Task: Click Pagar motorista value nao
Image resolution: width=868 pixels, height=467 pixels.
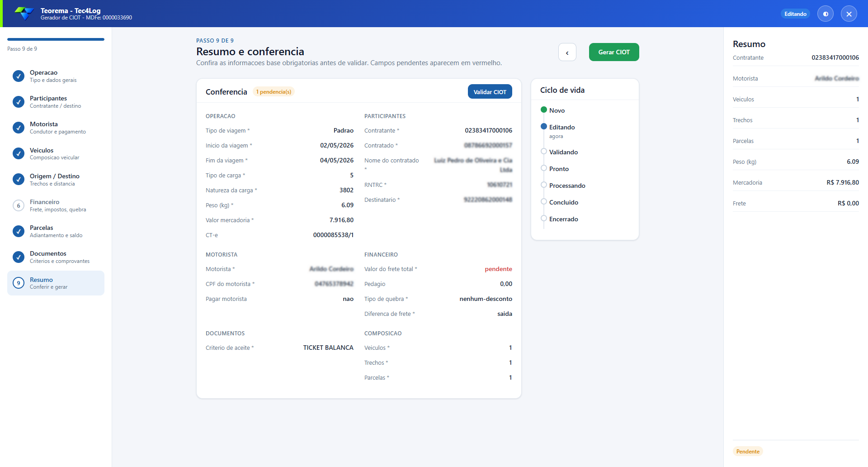Action: tap(348, 299)
